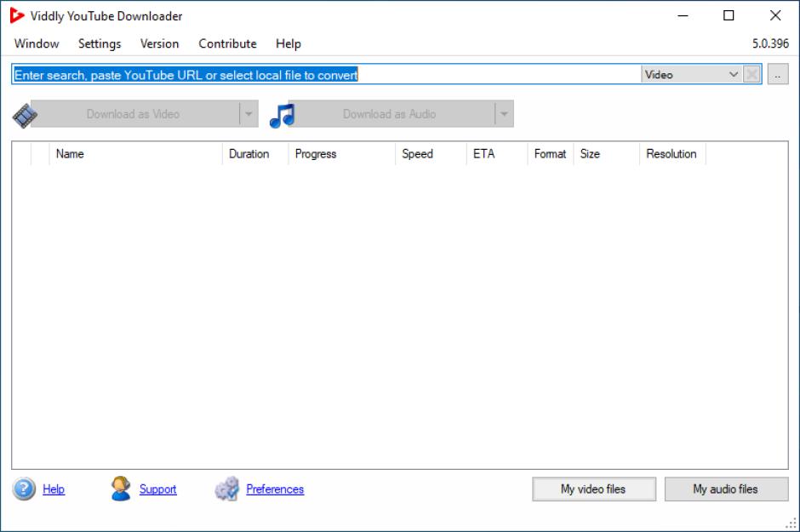Click the blue Help question mark icon
Screen dimensions: 800x532
point(24,489)
